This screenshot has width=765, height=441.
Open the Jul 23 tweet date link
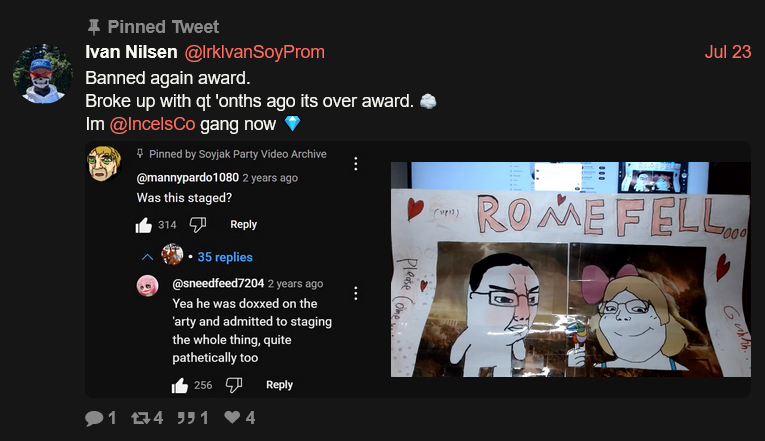727,52
